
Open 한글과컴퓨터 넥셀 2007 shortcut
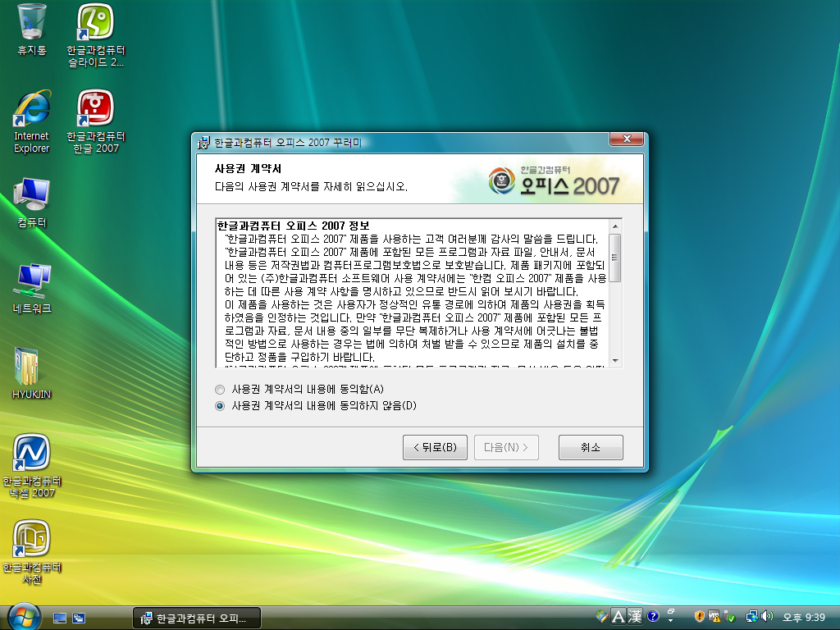[32, 466]
